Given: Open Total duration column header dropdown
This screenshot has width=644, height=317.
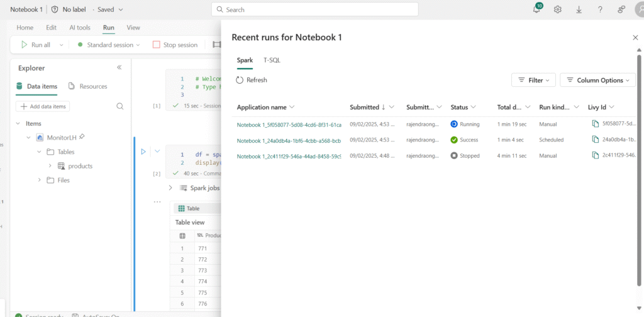Looking at the screenshot, I should [x=528, y=107].
